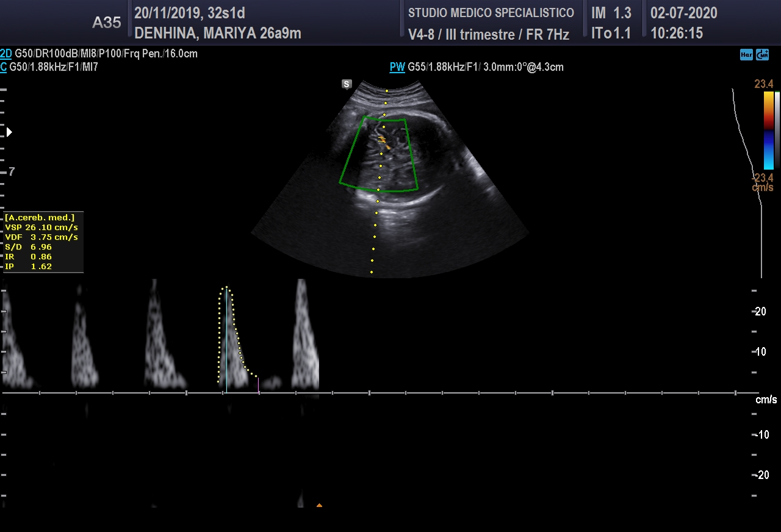781x532 pixels.
Task: Click the magenta end-diastolic caliper mark
Action: click(x=259, y=384)
